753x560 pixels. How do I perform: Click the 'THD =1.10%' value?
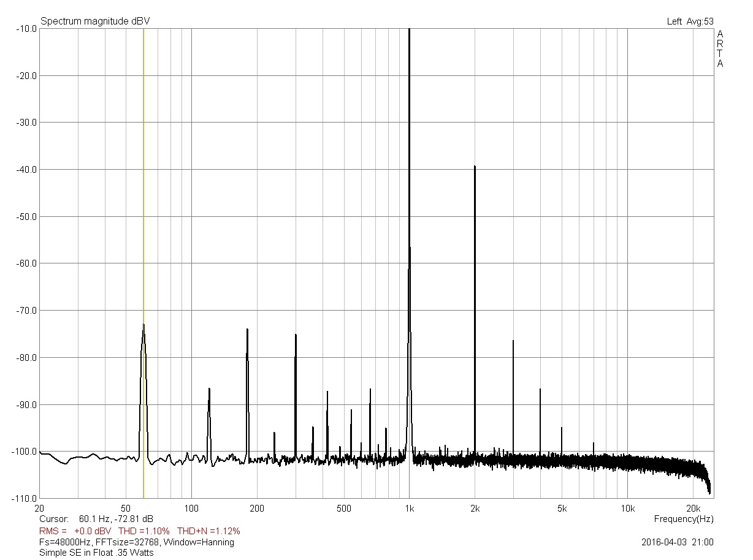(x=143, y=531)
